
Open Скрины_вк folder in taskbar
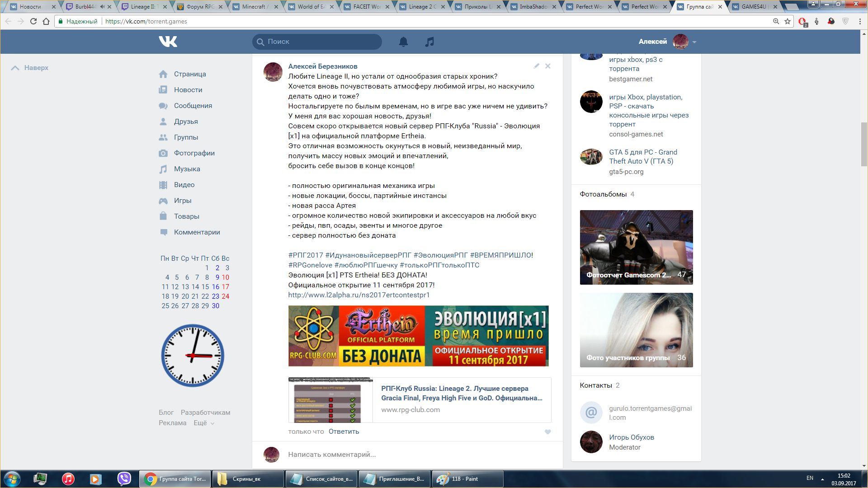pyautogui.click(x=248, y=479)
